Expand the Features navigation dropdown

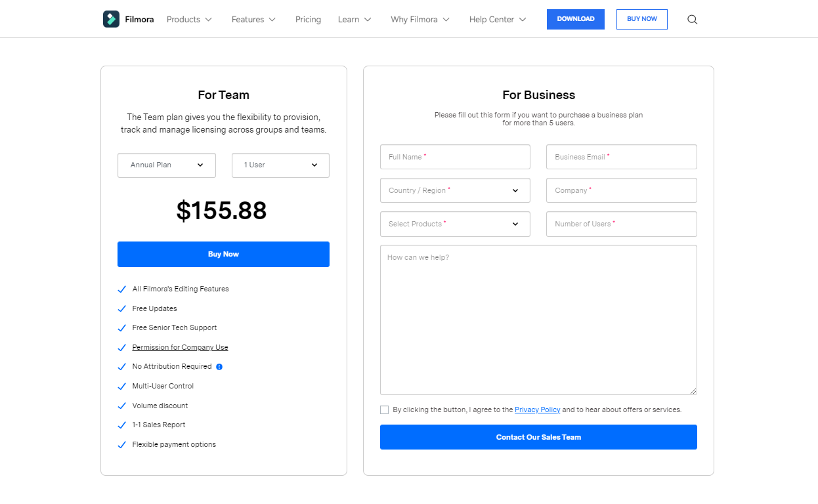pos(253,20)
